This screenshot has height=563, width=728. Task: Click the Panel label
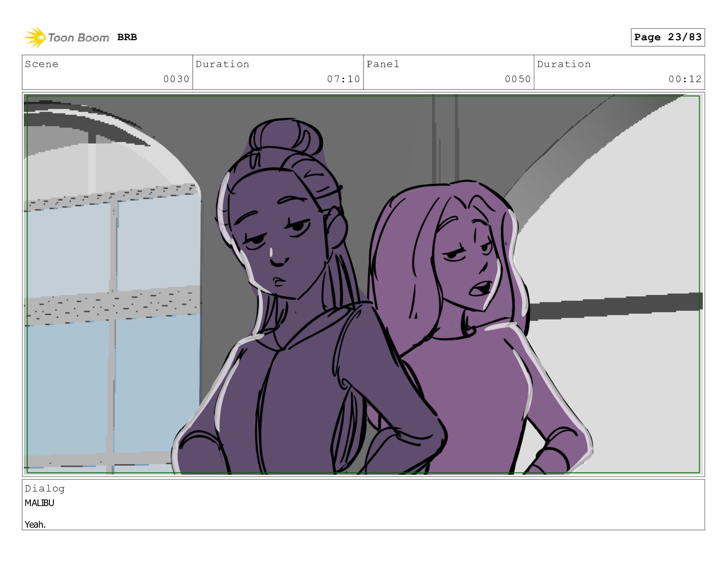[x=383, y=64]
